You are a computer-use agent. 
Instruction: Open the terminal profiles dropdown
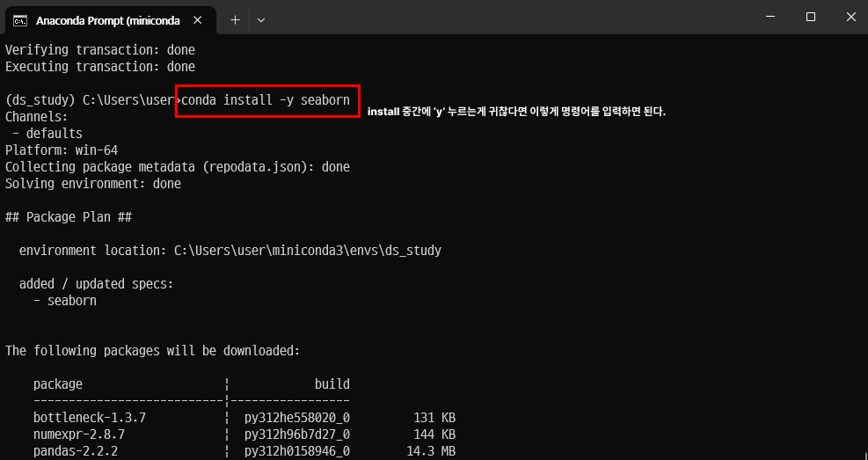[261, 20]
